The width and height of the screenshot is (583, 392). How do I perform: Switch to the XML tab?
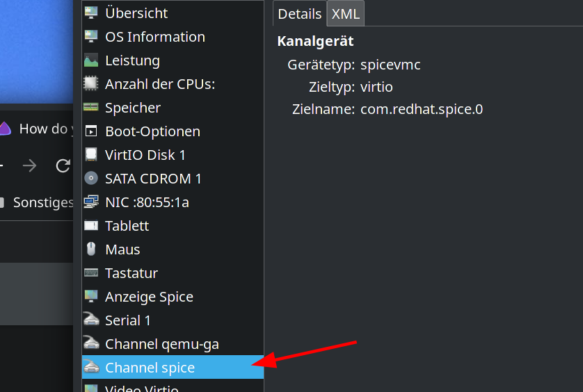coord(346,14)
